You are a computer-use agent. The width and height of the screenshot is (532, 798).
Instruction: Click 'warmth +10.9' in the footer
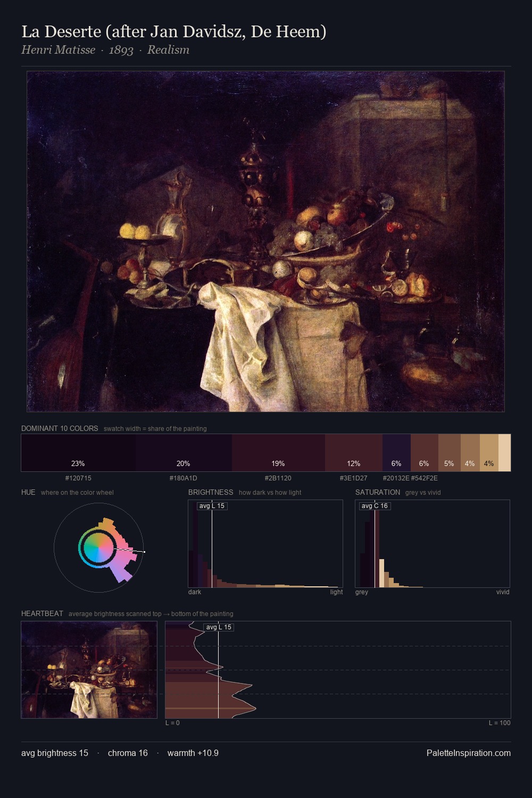click(193, 753)
